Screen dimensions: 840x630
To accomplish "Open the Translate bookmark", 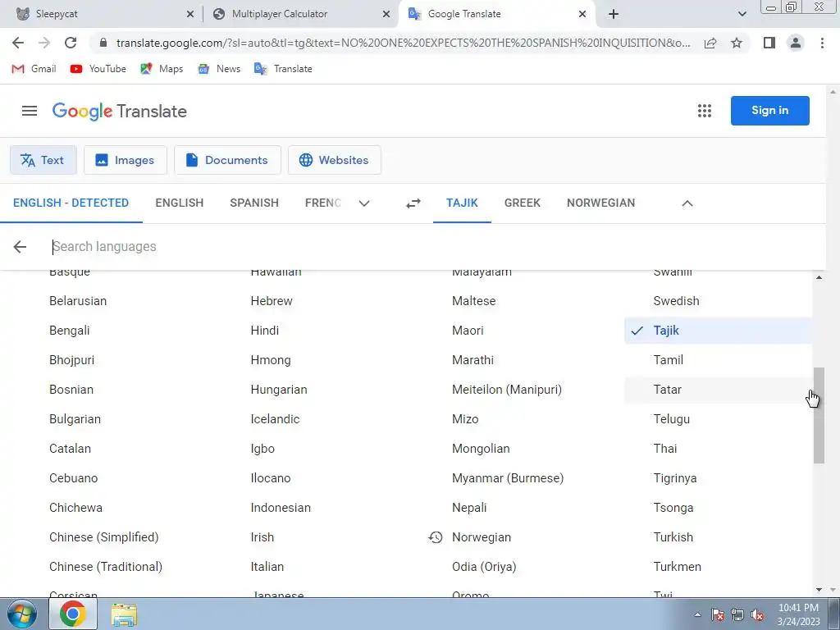I will pos(283,69).
